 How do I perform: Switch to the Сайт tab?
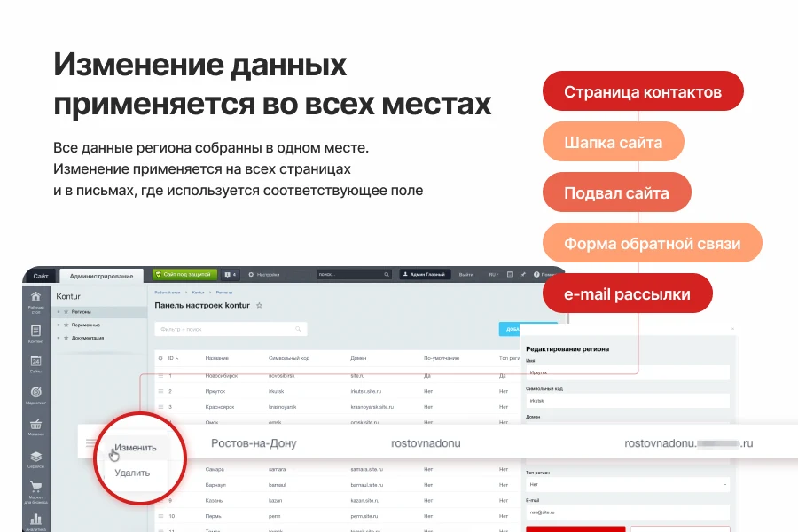40,276
